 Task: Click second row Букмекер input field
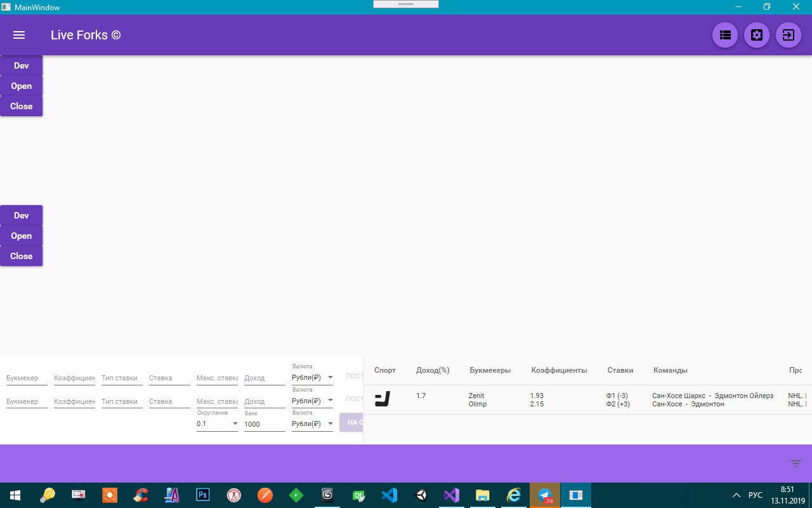tap(27, 401)
